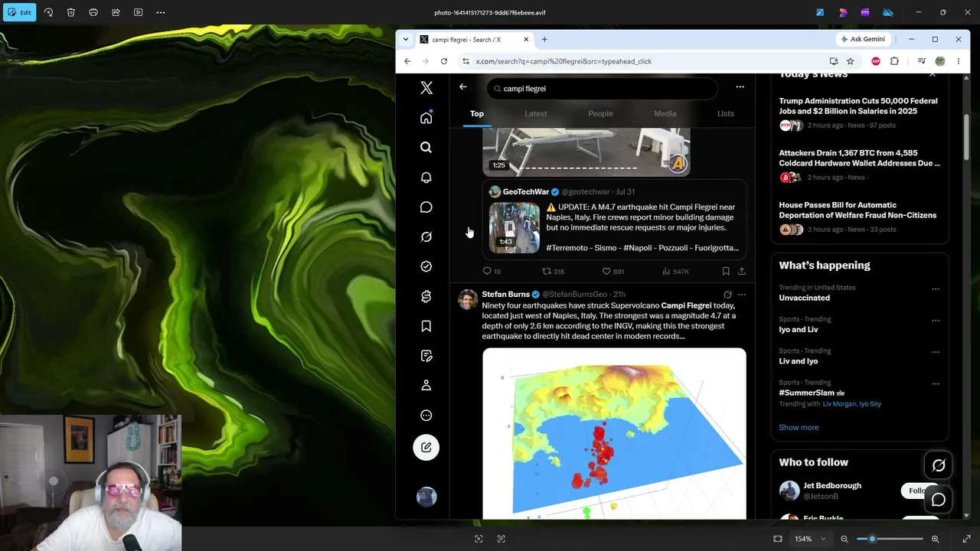This screenshot has height=551, width=980.
Task: Open the X account switcher avatar
Action: click(x=426, y=497)
